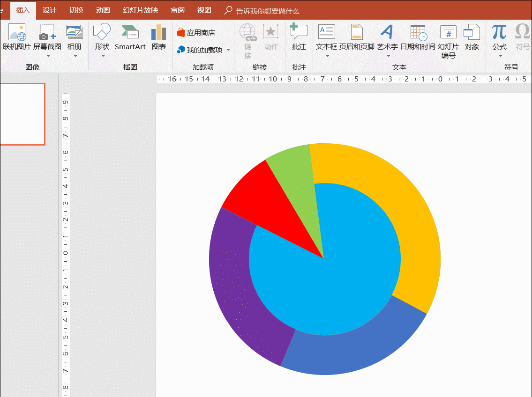Switch to the 设计 design tab

50,10
